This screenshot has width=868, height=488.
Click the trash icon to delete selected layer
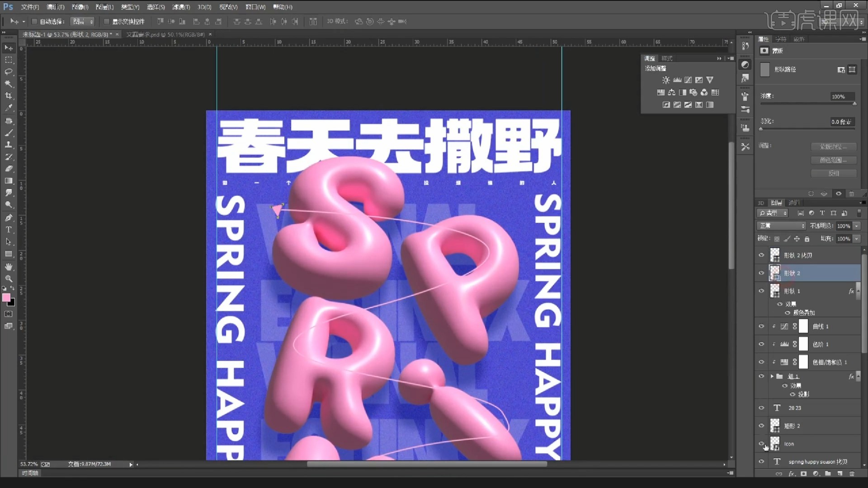click(853, 474)
